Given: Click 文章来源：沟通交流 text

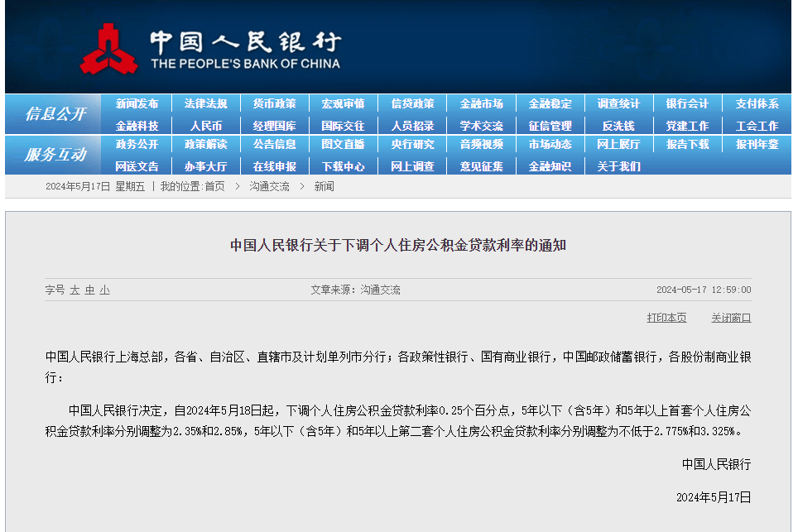Looking at the screenshot, I should pos(355,290).
